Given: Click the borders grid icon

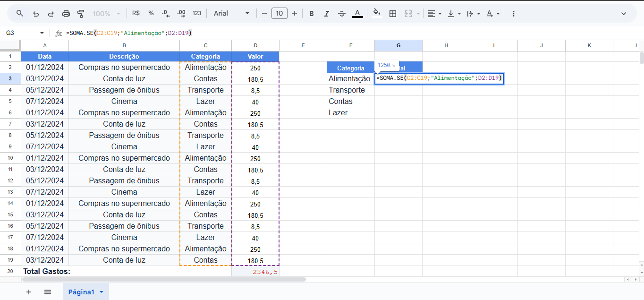Looking at the screenshot, I should coord(392,14).
